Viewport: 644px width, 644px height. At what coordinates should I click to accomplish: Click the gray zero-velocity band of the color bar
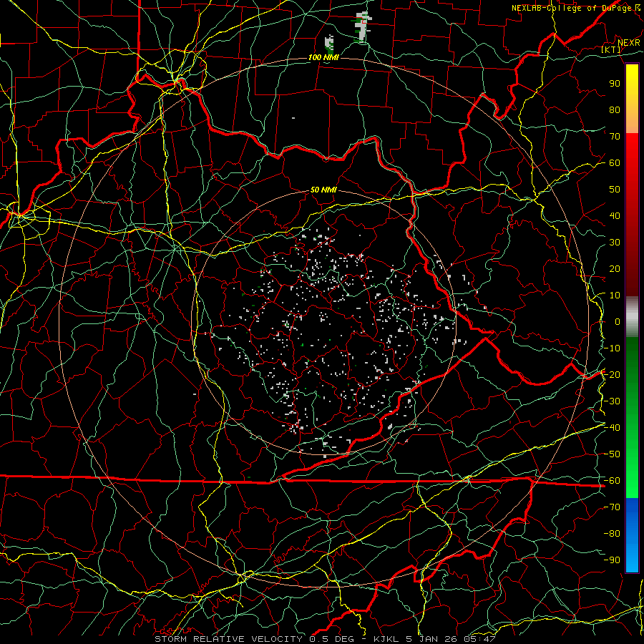(x=632, y=316)
